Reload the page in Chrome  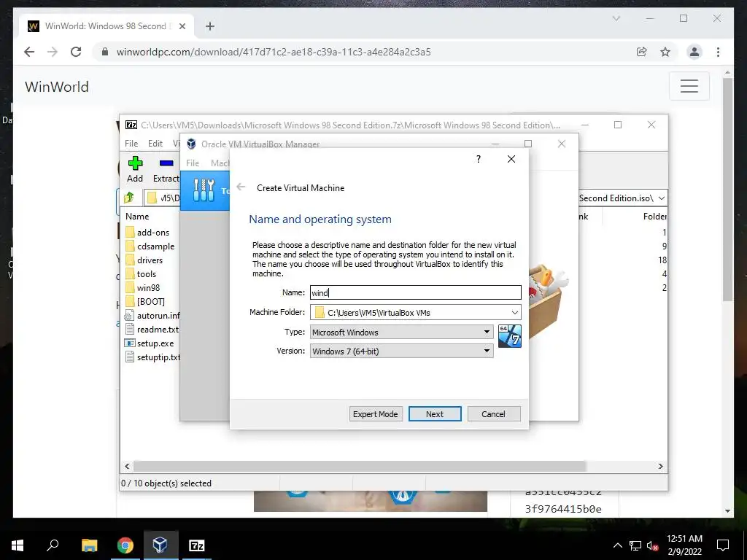pyautogui.click(x=76, y=52)
